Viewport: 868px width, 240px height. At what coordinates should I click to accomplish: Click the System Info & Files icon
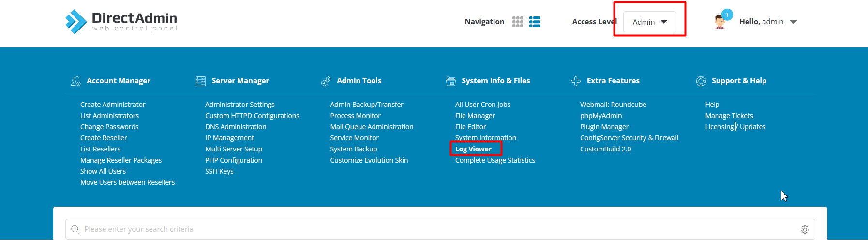click(451, 81)
